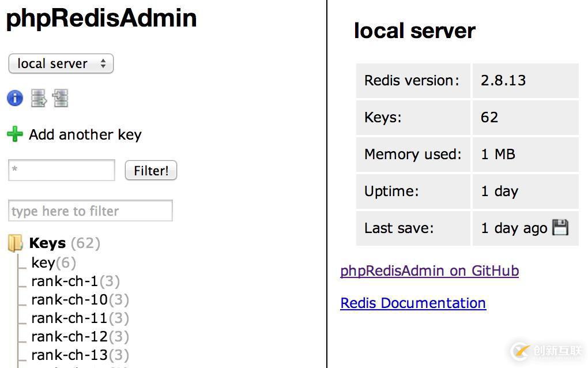
Task: Expand the key(6) tree node
Action: 43,263
